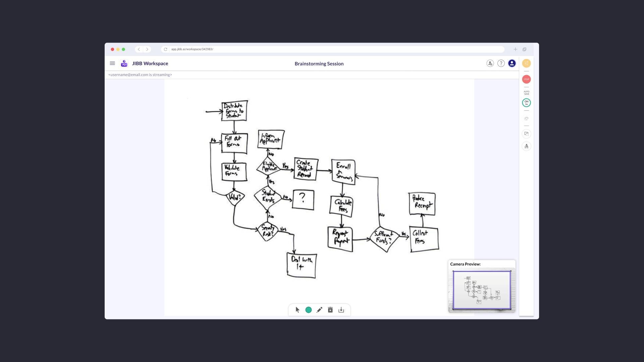Click the delete trash icon
644x362 pixels.
(x=330, y=310)
